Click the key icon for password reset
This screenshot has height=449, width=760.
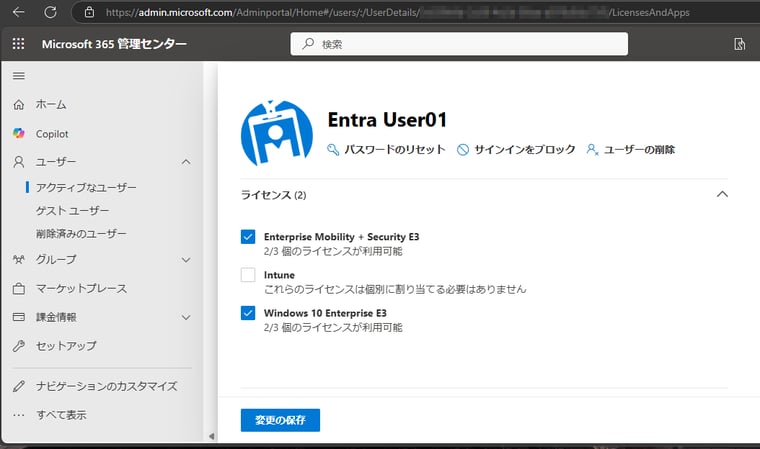click(333, 149)
